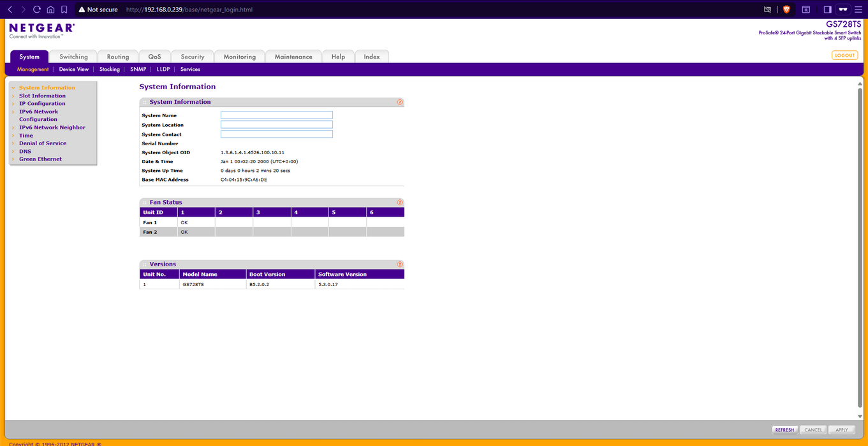The image size is (868, 446).
Task: Switch to the Monitoring tab
Action: (x=240, y=57)
